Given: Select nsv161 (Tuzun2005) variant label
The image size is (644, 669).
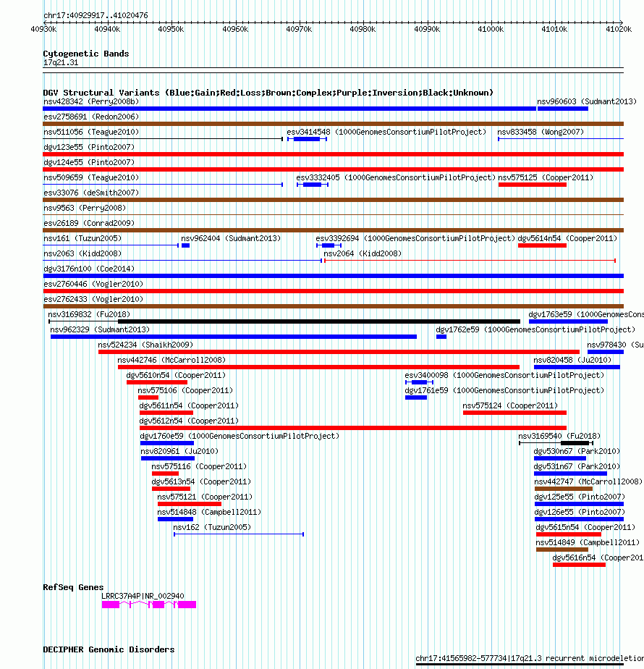Looking at the screenshot, I should (x=82, y=238).
